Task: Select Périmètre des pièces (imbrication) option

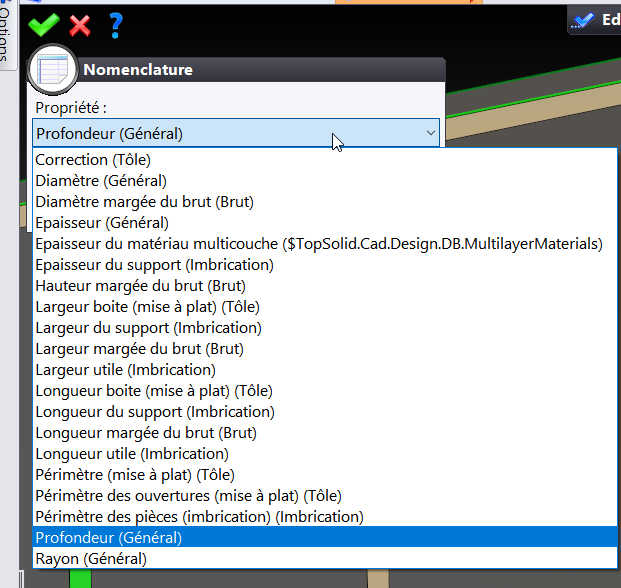Action: tap(325, 517)
